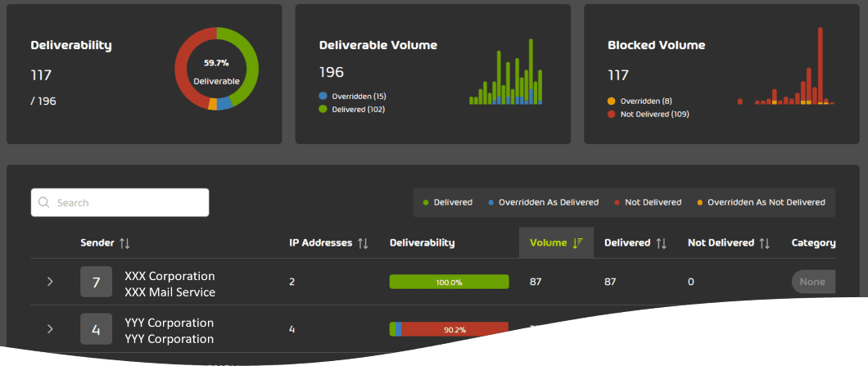This screenshot has height=366, width=868.
Task: Open XXX Mail Service sender link
Action: click(x=170, y=292)
